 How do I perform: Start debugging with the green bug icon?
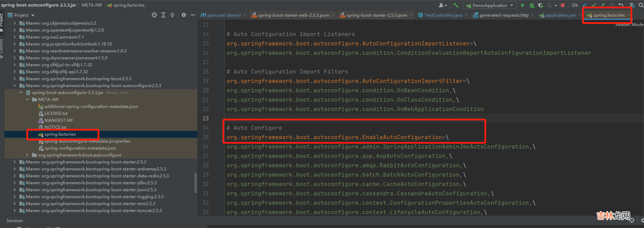(x=532, y=5)
